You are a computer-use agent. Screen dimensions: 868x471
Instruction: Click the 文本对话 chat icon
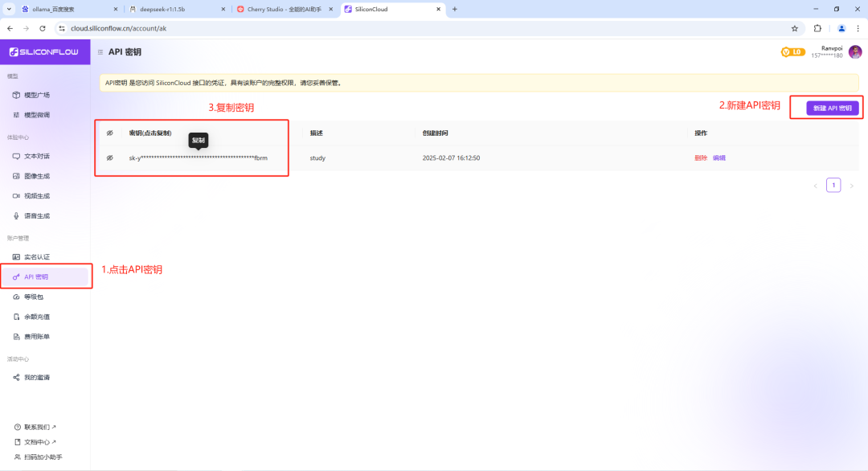(x=16, y=156)
